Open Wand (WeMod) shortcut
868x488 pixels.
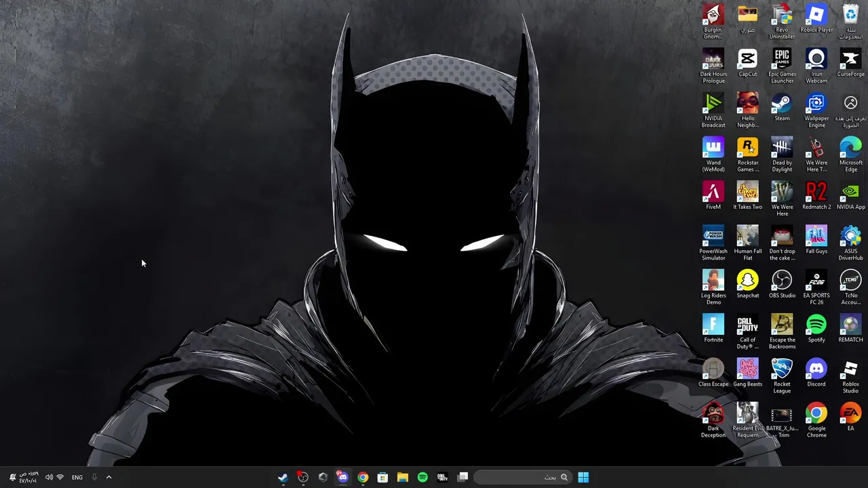tap(713, 155)
